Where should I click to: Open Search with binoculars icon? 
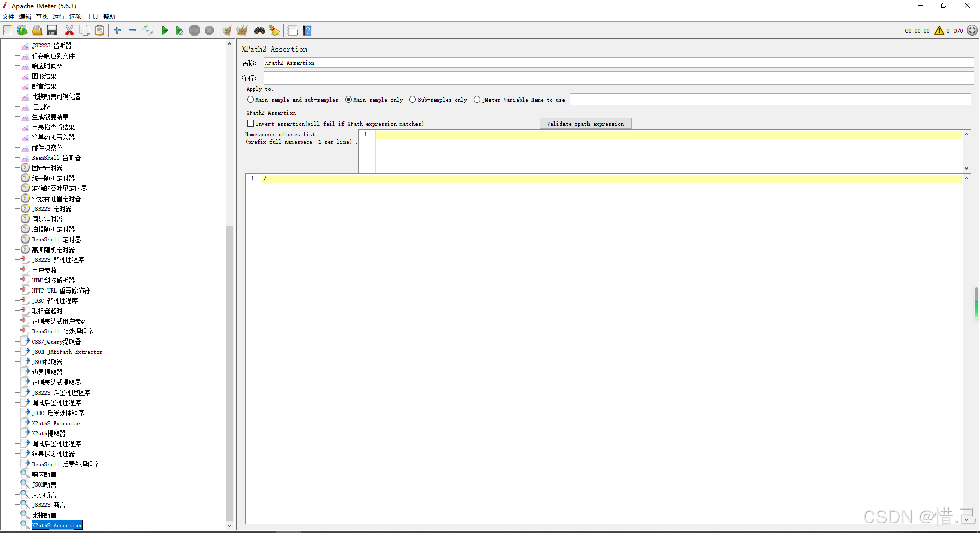(x=260, y=31)
